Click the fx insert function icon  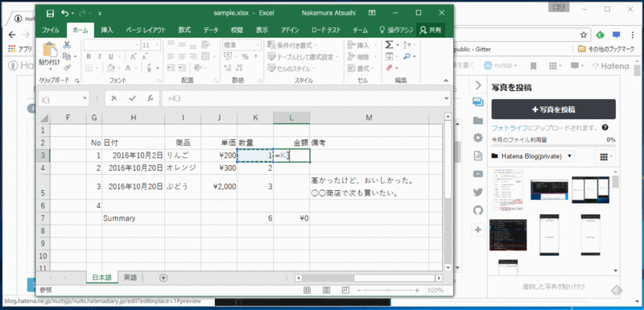(151, 98)
